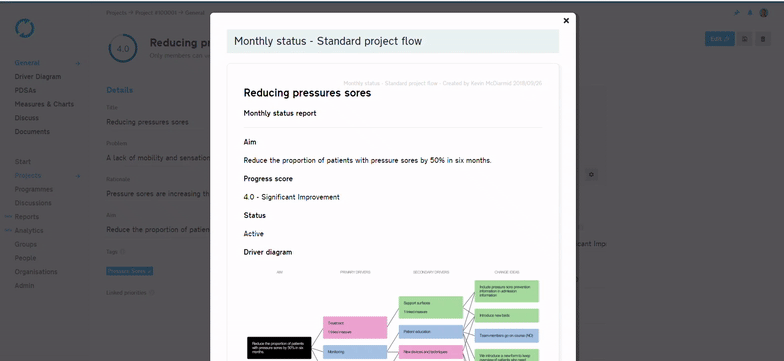
Task: Go to Admin in sidebar
Action: (24, 286)
